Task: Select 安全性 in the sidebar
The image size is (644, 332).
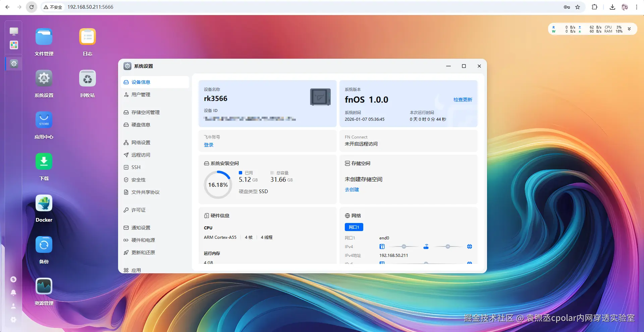Action: [x=155, y=180]
